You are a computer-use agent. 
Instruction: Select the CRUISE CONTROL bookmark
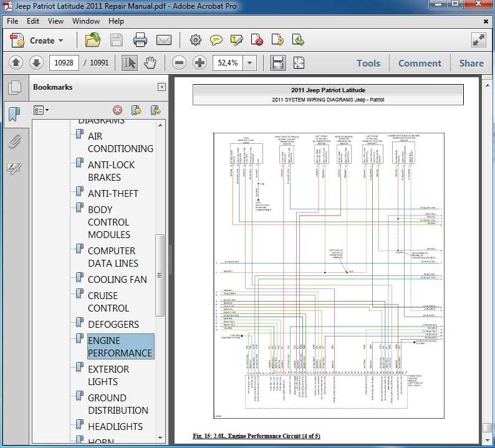(x=108, y=302)
